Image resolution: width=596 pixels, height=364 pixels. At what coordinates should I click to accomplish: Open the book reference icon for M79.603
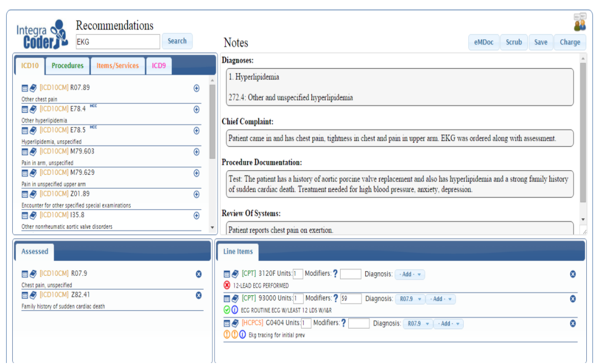point(33,152)
